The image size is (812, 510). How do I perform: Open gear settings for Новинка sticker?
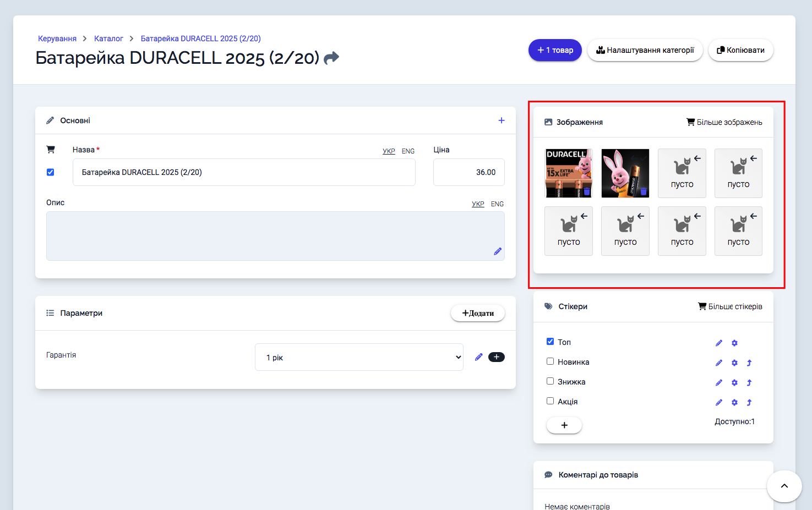[x=734, y=363]
